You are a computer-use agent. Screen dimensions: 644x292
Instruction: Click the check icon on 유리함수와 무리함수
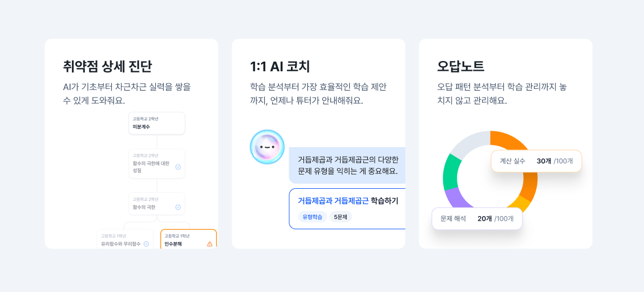[x=146, y=244]
